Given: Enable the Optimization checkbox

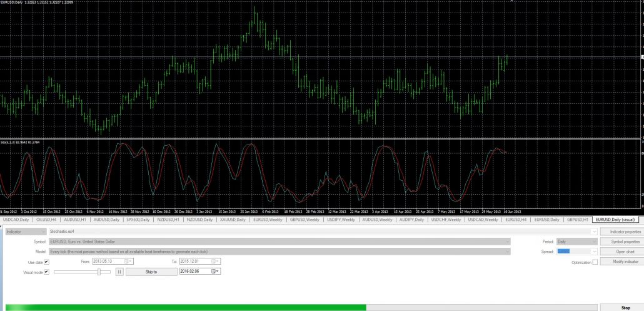Looking at the screenshot, I should click(595, 262).
